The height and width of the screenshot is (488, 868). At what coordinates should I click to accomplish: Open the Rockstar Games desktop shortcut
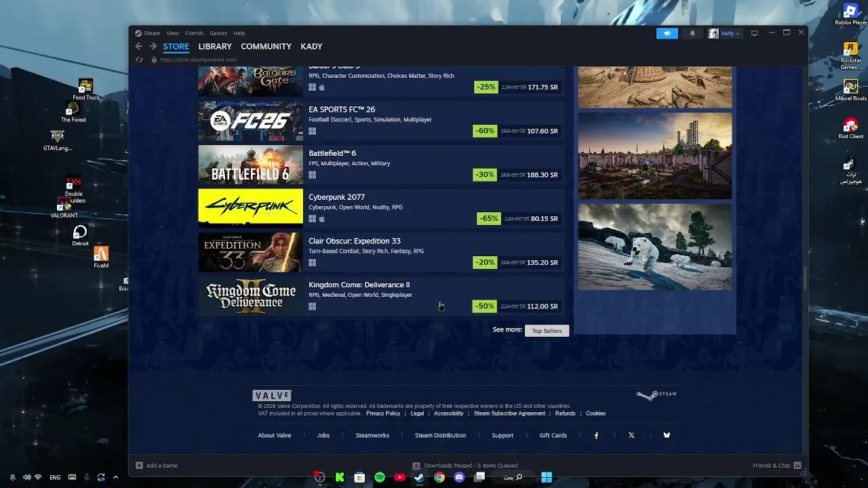[850, 56]
